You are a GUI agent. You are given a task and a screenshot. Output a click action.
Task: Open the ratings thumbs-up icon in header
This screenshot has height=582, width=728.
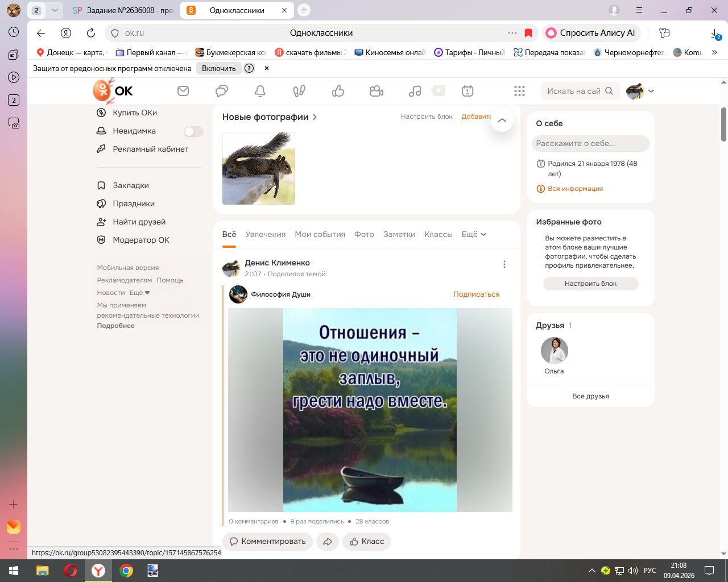point(338,91)
